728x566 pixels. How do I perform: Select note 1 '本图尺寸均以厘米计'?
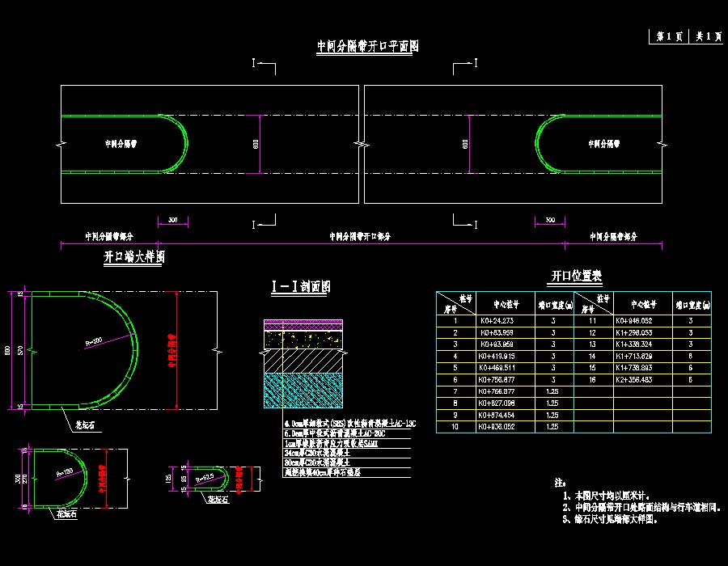(606, 496)
